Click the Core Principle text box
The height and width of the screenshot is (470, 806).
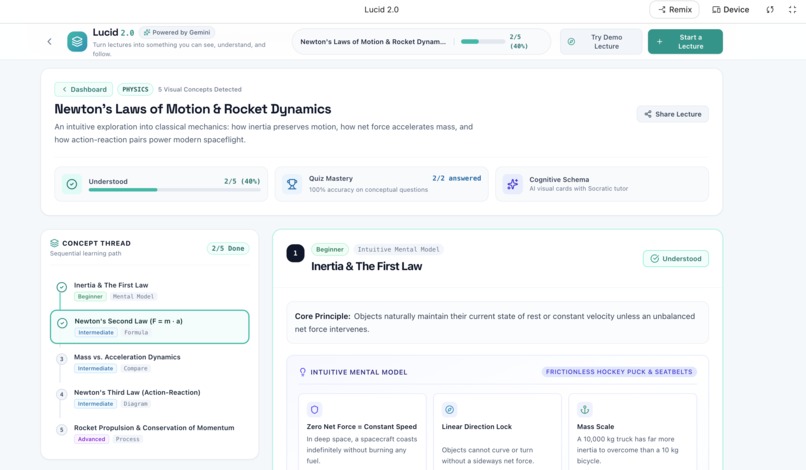(x=497, y=322)
